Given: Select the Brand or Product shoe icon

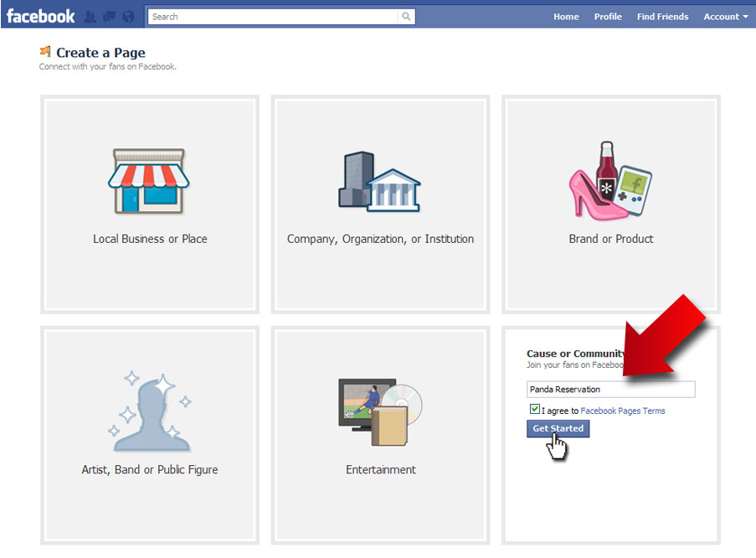Looking at the screenshot, I should tap(610, 180).
